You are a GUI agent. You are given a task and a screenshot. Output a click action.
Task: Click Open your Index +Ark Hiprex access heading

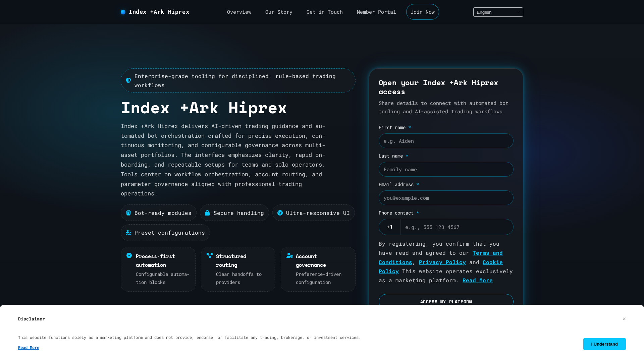(x=438, y=87)
